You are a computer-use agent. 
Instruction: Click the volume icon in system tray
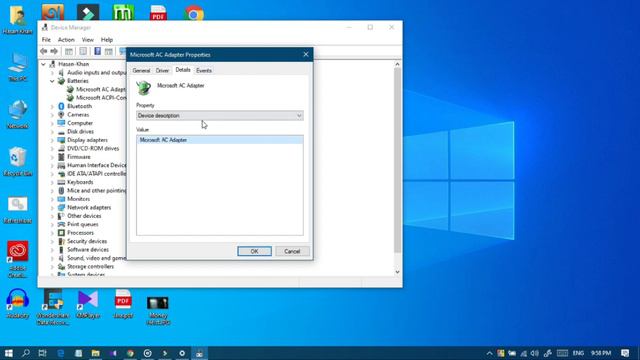pyautogui.click(x=535, y=353)
